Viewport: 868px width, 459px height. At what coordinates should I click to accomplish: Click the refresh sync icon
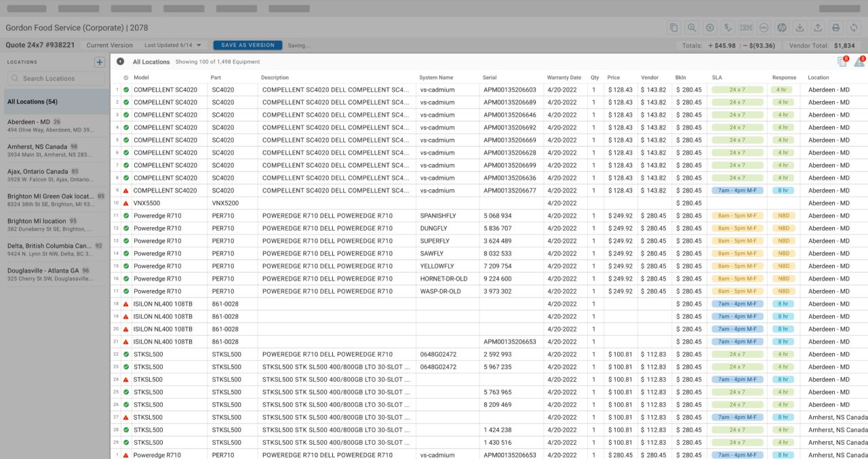(854, 28)
